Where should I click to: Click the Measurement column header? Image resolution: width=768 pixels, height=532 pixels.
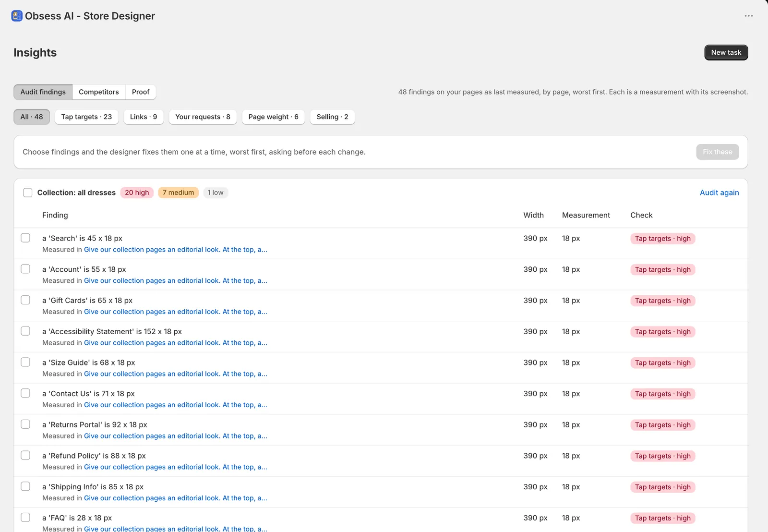(586, 215)
